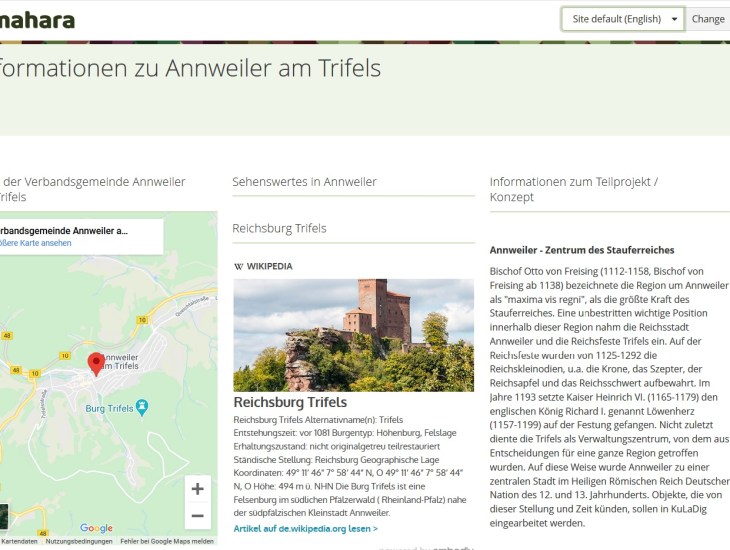Open the larger map view link
The image size is (730, 550).
click(35, 243)
